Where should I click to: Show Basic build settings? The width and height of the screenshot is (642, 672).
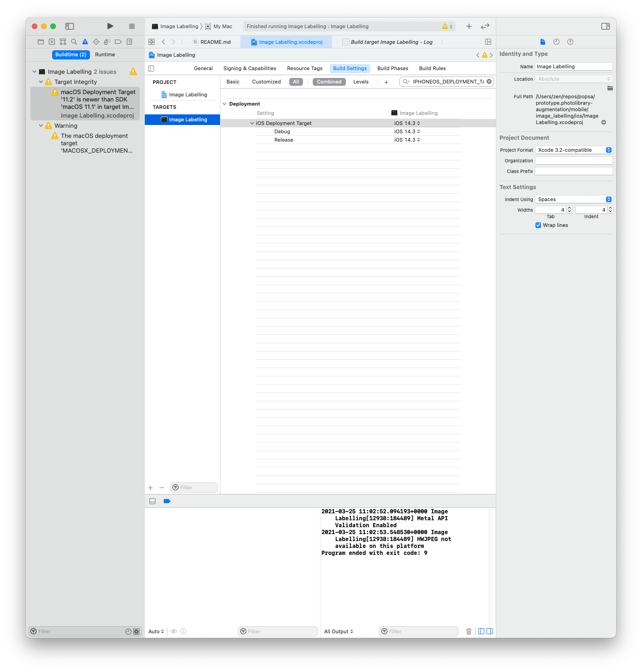pyautogui.click(x=233, y=82)
